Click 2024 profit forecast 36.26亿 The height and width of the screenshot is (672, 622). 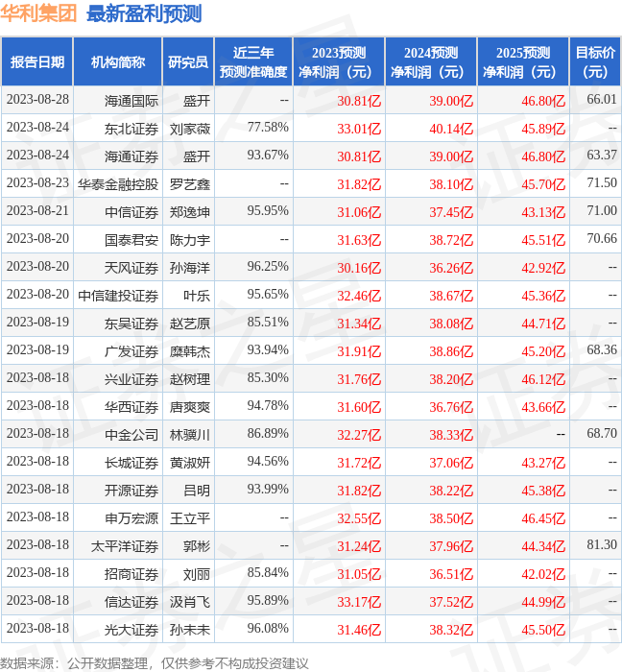451,268
